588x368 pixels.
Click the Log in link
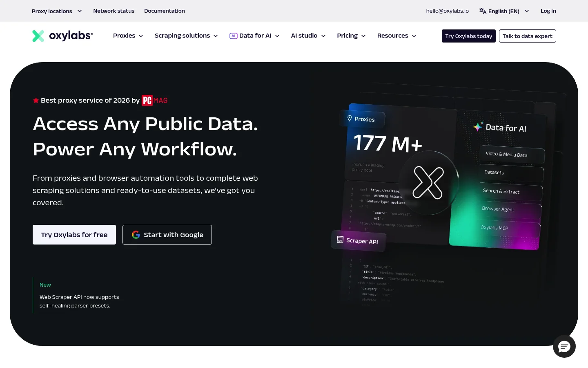pyautogui.click(x=548, y=11)
